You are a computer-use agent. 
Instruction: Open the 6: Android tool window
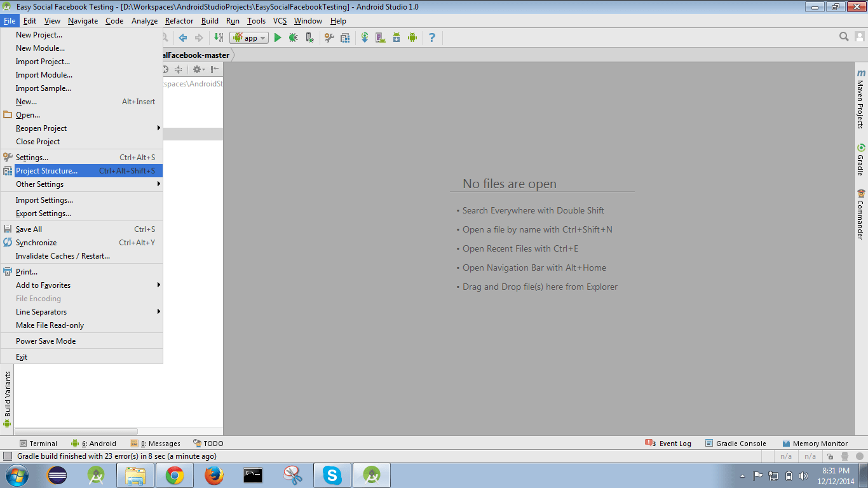[93, 444]
